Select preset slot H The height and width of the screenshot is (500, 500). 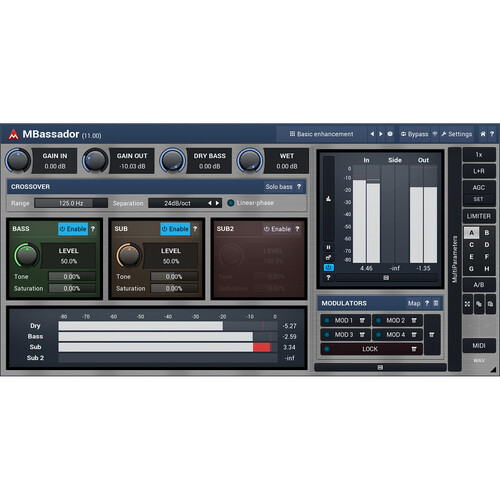(487, 269)
